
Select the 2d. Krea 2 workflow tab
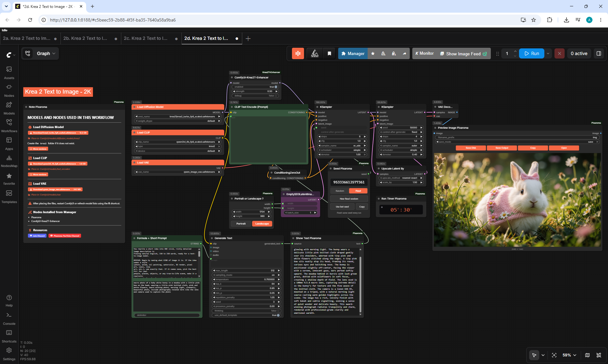coord(212,38)
